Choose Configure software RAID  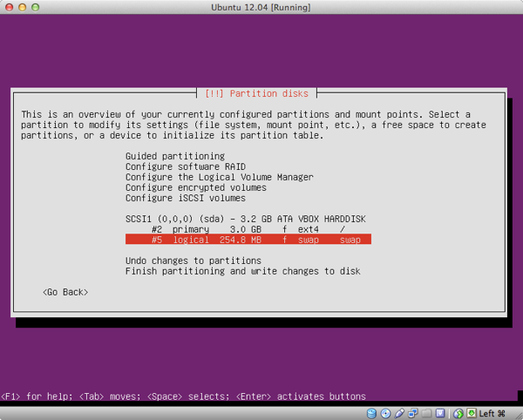tap(185, 166)
